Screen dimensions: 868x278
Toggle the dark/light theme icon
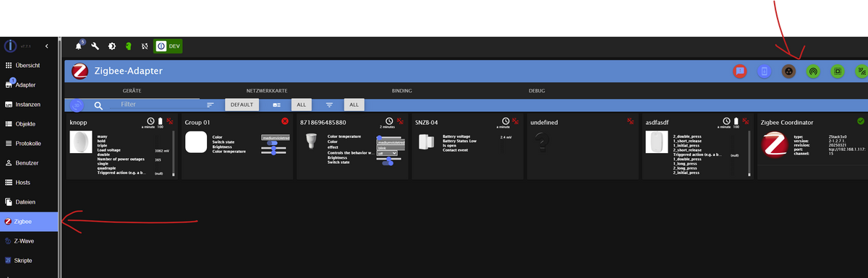[111, 45]
